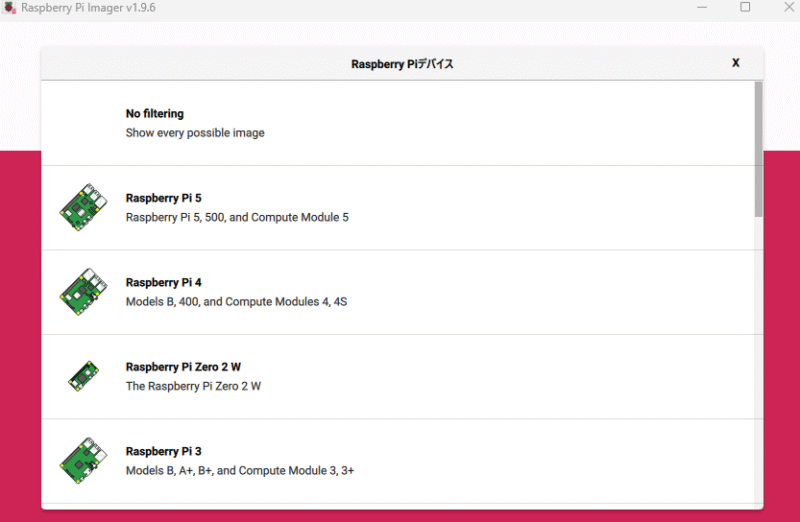Viewport: 800px width, 522px height.
Task: Click the Raspberry Pi Imager title bar logo
Action: [x=9, y=8]
